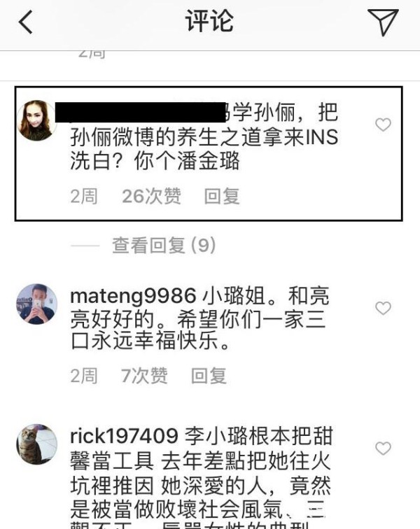The height and width of the screenshot is (529, 420).
Task: Reply to mateng9986's comment
Action: 209,376
